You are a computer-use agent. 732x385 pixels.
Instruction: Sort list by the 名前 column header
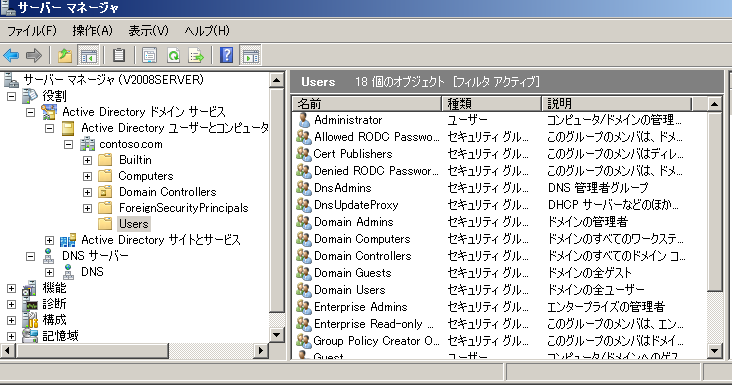(367, 104)
